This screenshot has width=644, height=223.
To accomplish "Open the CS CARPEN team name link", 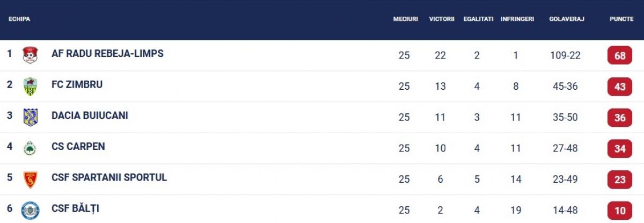I will click(78, 147).
